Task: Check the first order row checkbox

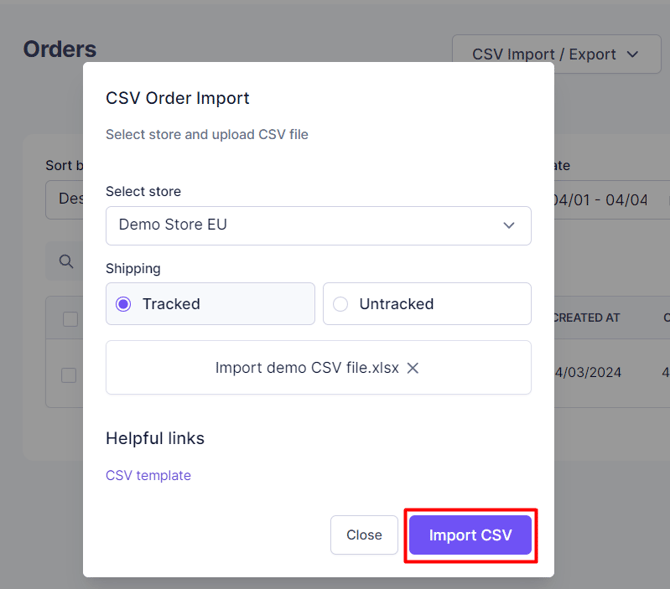Action: click(x=69, y=375)
